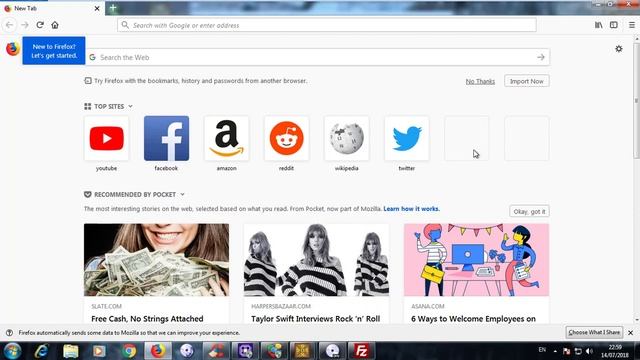The height and width of the screenshot is (360, 640).
Task: Open the amazon top site tile
Action: (x=227, y=138)
